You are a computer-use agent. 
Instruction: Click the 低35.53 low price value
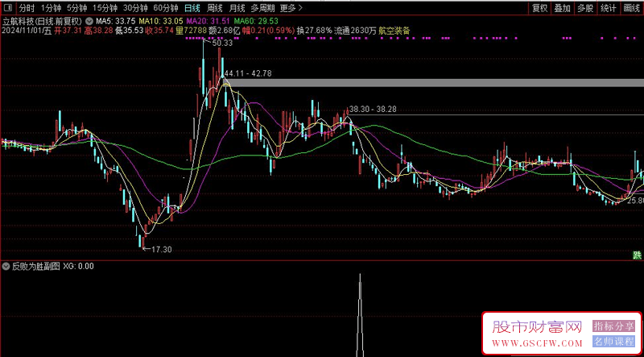click(x=129, y=31)
